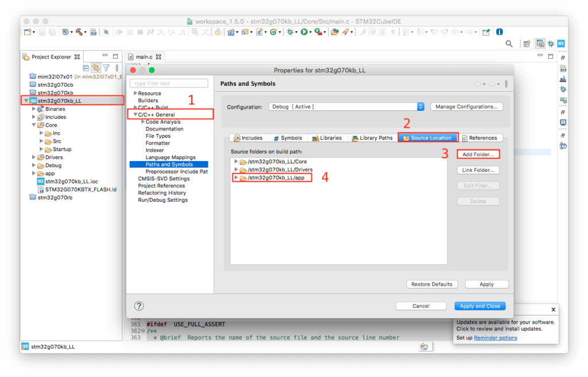
Task: Open the Includes tab
Action: [x=248, y=138]
